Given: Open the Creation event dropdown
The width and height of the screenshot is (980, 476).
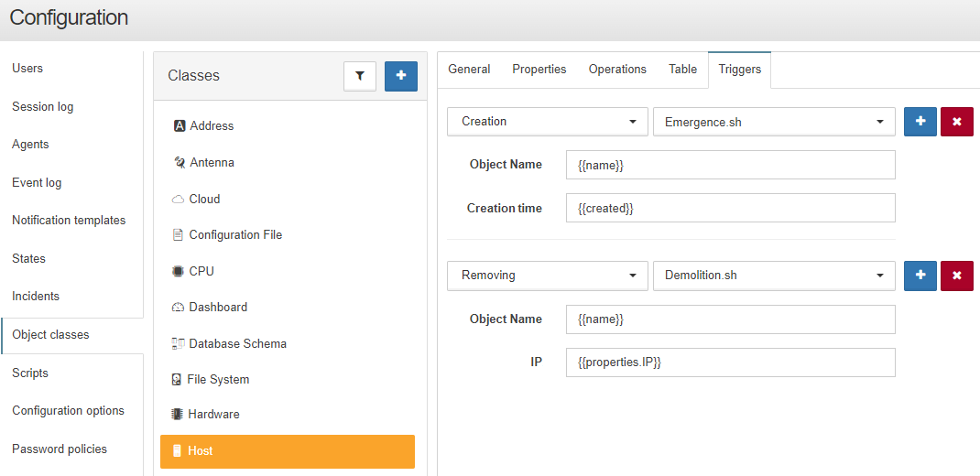Looking at the screenshot, I should (548, 122).
